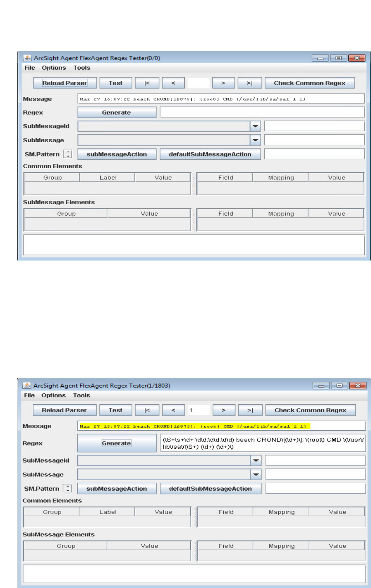Click SM.Pattern spinner in (1/1803) window
371x588 pixels.
(x=68, y=488)
